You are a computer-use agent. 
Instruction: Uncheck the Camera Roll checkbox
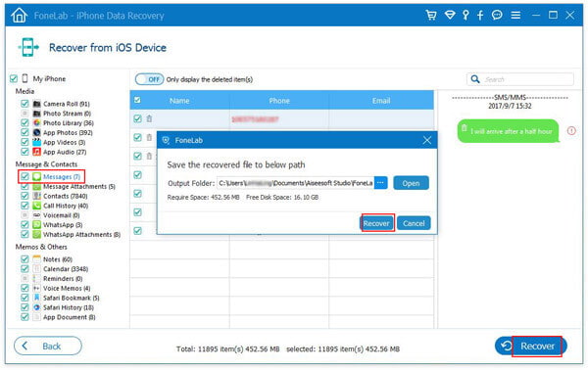click(24, 104)
